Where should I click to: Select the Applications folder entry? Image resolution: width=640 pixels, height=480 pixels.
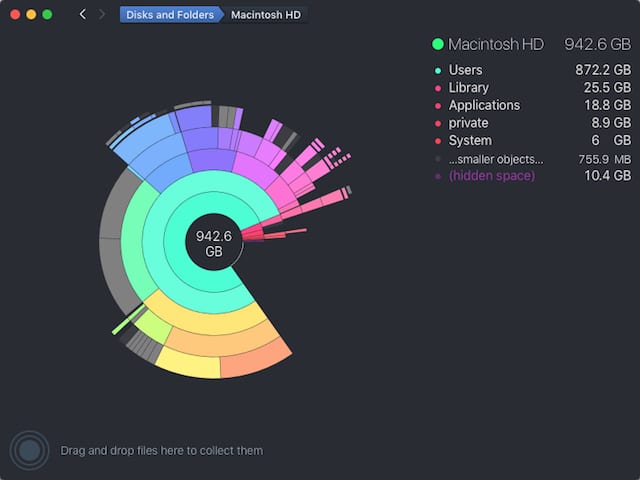point(484,105)
